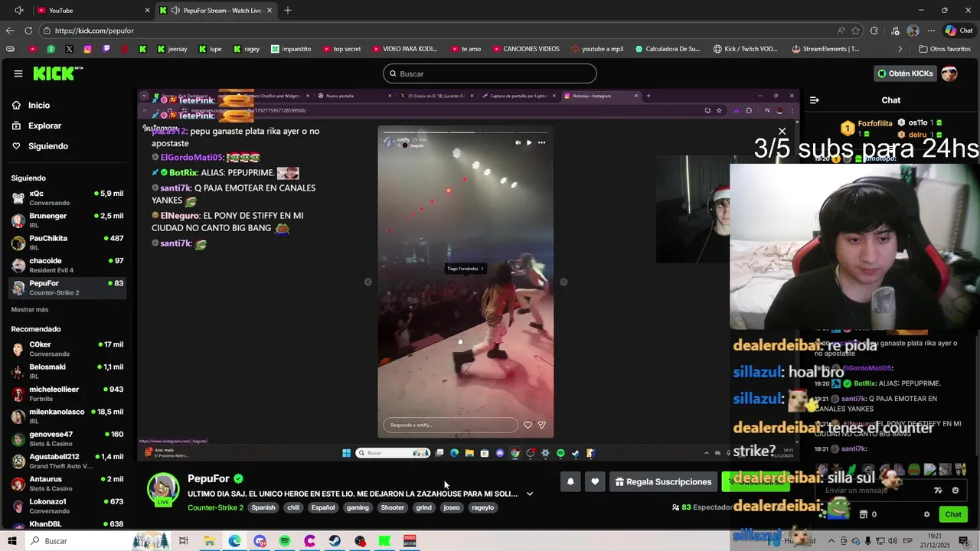980x551 pixels.
Task: Toggle the Kick sidebar hamburger menu
Action: click(x=18, y=73)
